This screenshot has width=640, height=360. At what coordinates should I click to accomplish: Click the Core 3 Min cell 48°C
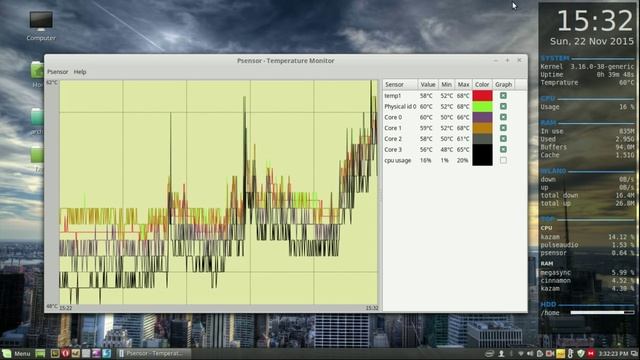pyautogui.click(x=447, y=149)
